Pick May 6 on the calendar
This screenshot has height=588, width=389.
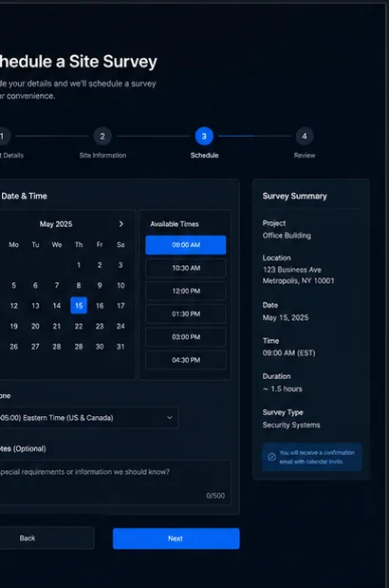coord(35,285)
